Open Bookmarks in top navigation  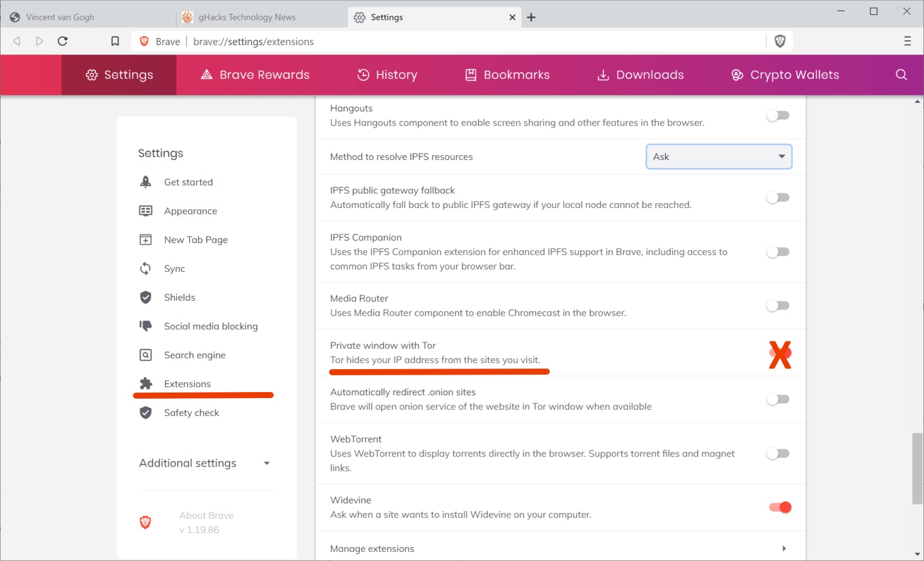tap(507, 75)
